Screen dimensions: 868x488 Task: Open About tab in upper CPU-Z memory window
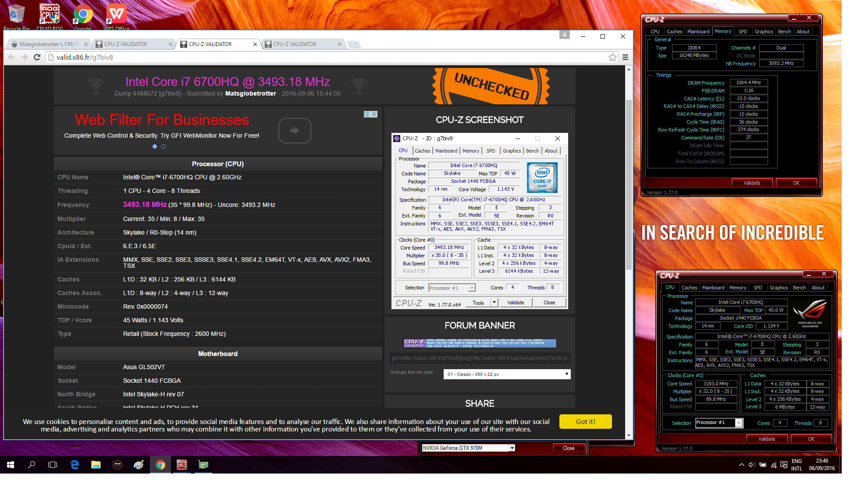803,32
